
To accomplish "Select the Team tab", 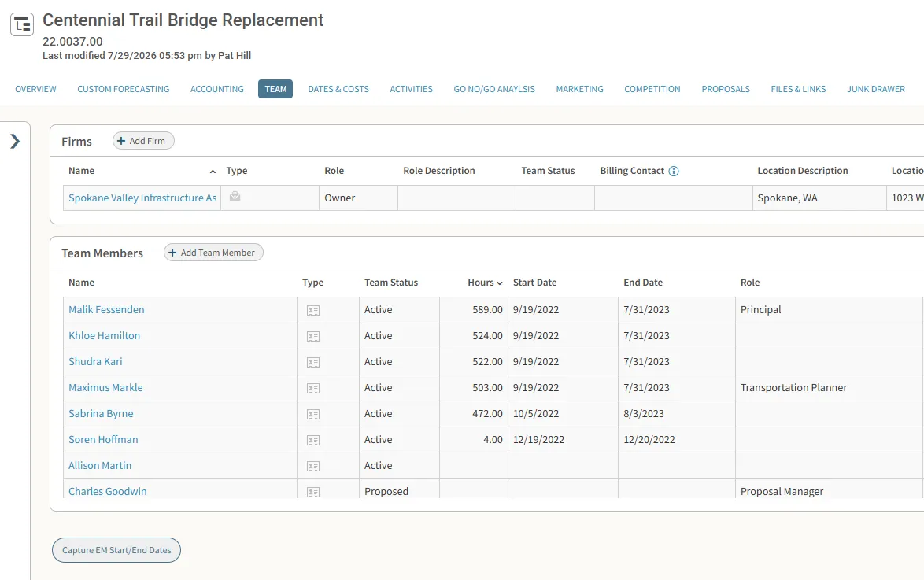I will click(x=275, y=89).
